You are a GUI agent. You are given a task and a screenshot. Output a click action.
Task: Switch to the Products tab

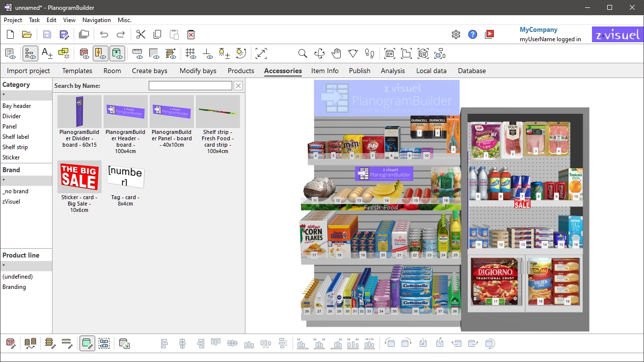(x=241, y=71)
